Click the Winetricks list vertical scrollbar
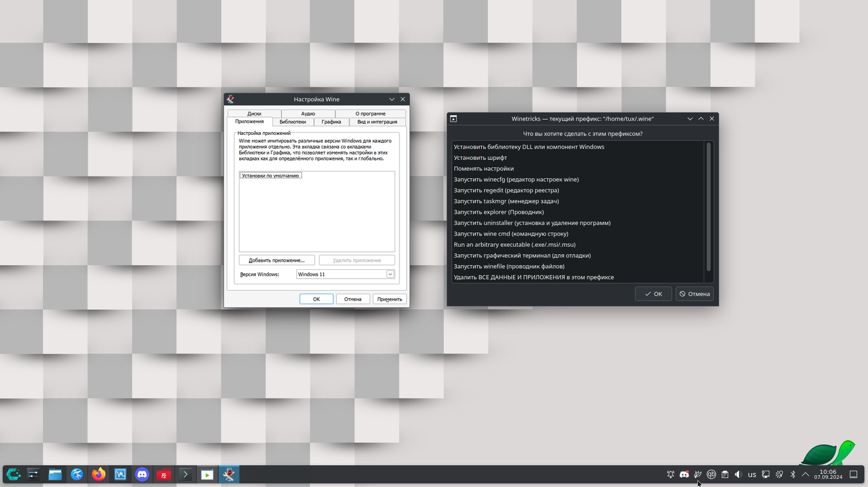This screenshot has height=487, width=868. point(709,206)
